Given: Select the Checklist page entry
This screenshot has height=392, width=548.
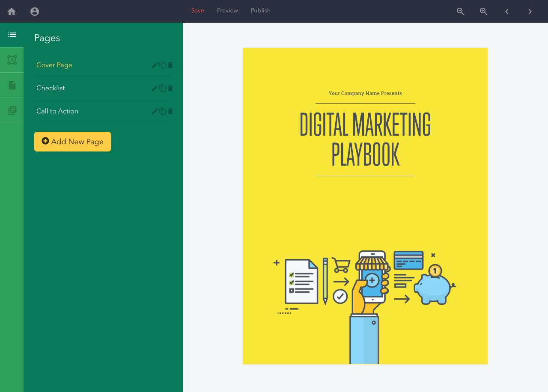Looking at the screenshot, I should tap(51, 88).
